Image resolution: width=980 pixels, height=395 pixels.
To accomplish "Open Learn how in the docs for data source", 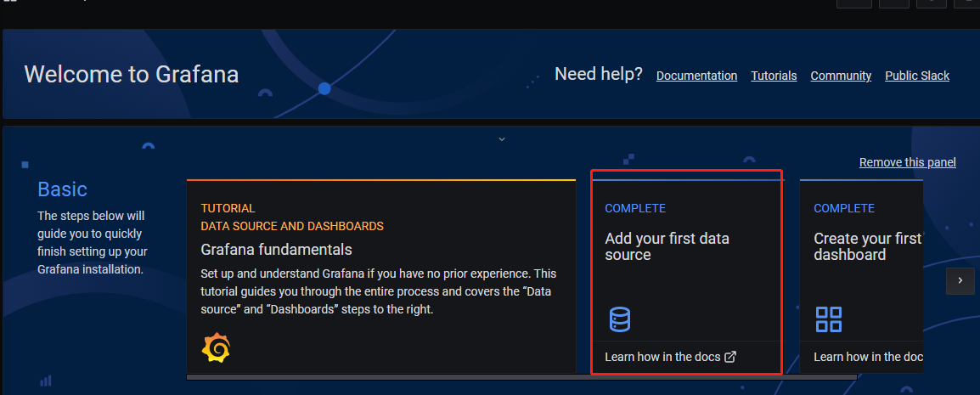I will [662, 357].
